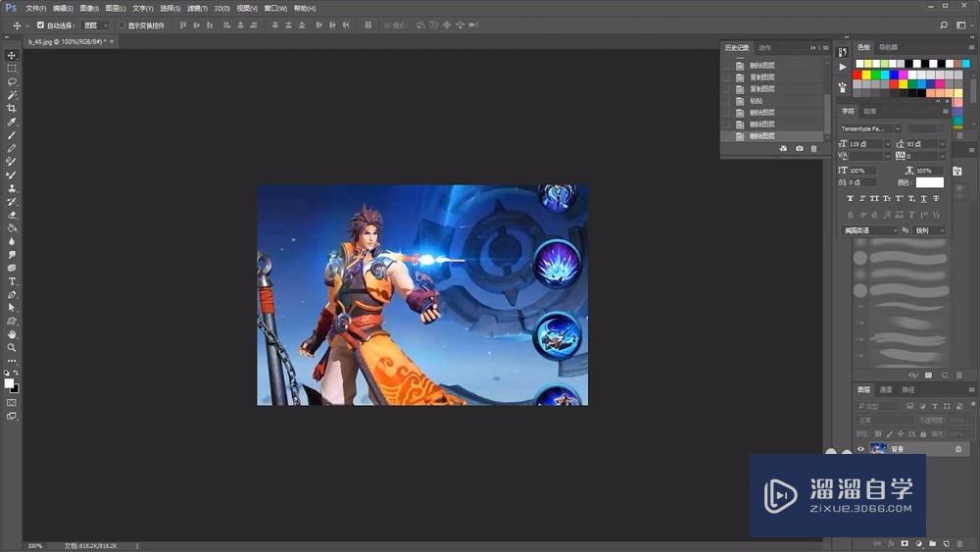Toggle the 自动选择 (Auto-Select) checkbox
Image resolution: width=980 pixels, height=552 pixels.
tap(40, 25)
